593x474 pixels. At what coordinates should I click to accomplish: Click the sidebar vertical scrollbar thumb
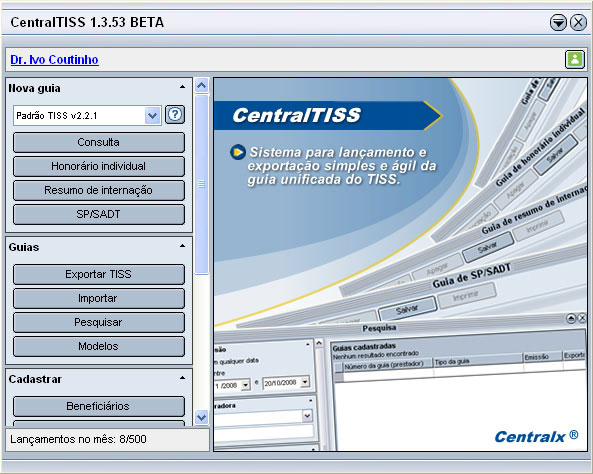(202, 184)
